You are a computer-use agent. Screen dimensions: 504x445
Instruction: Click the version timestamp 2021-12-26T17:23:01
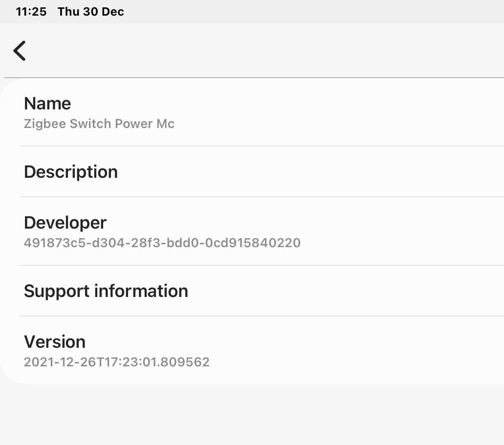click(x=116, y=362)
